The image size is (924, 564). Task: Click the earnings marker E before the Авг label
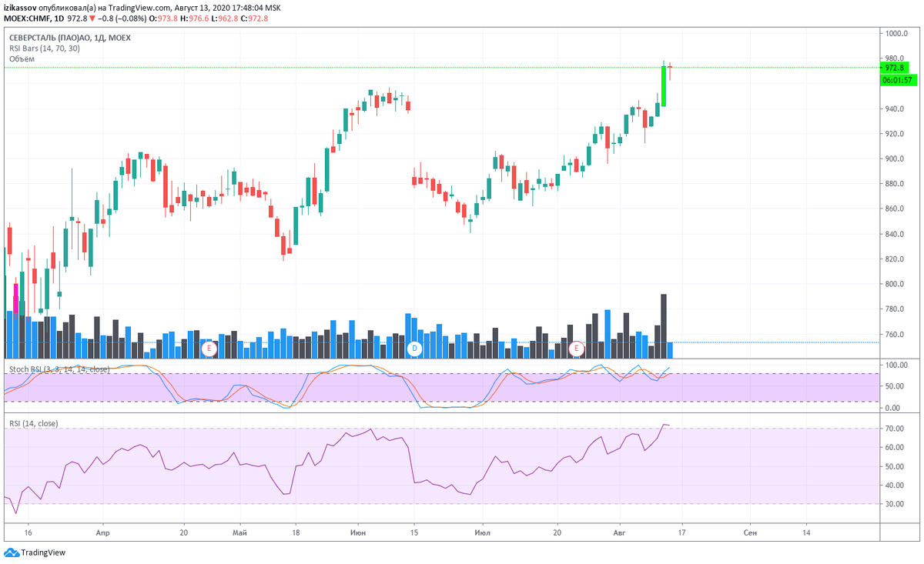tap(576, 349)
